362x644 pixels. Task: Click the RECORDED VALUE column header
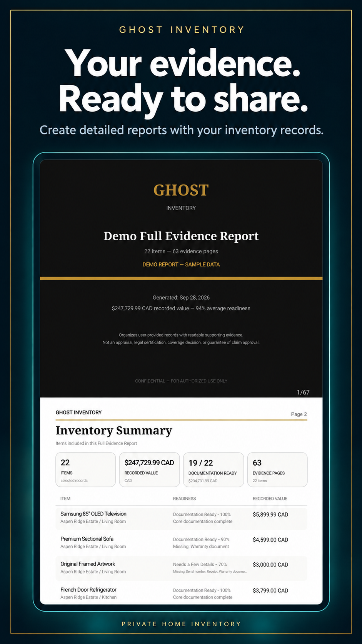click(270, 499)
